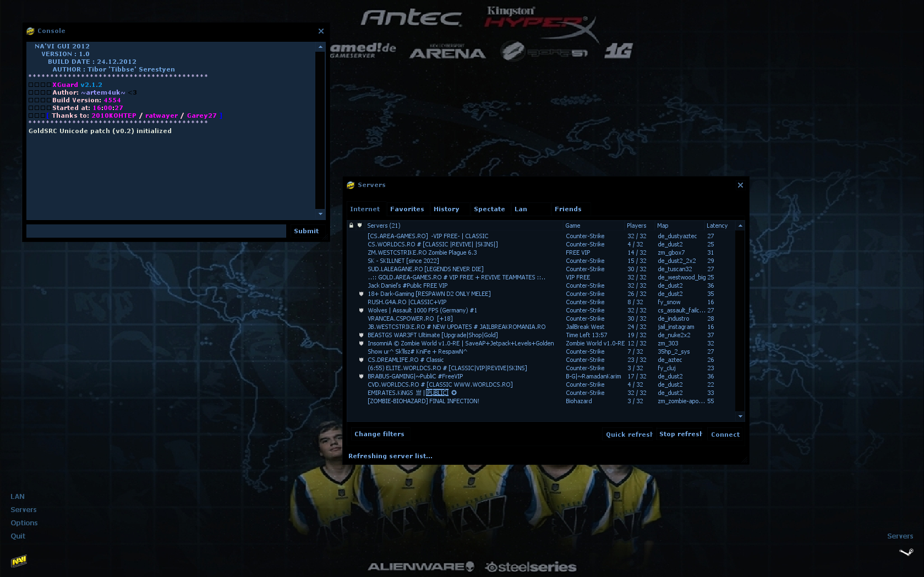Screen dimensions: 924x577
Task: Click server list scrollbar up arrow
Action: 740,226
